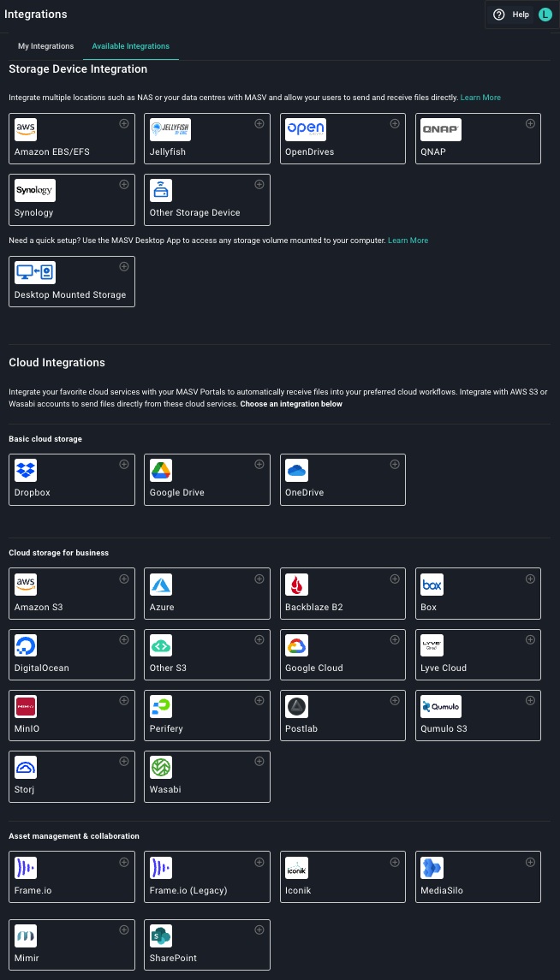Click the Storj card label

tap(24, 789)
